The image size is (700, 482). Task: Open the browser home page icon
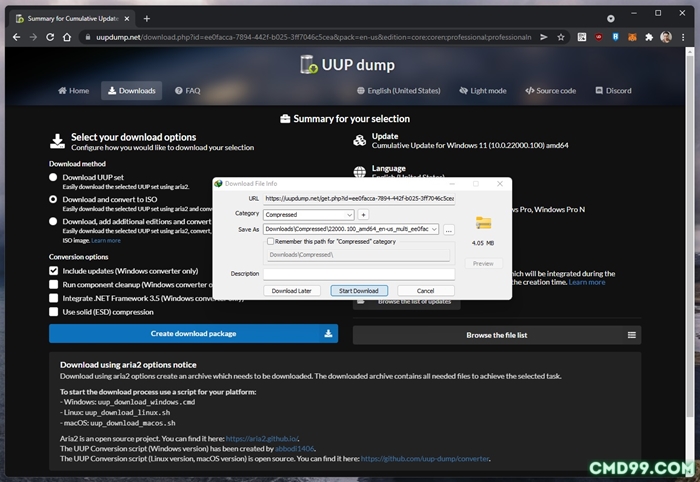(x=67, y=37)
